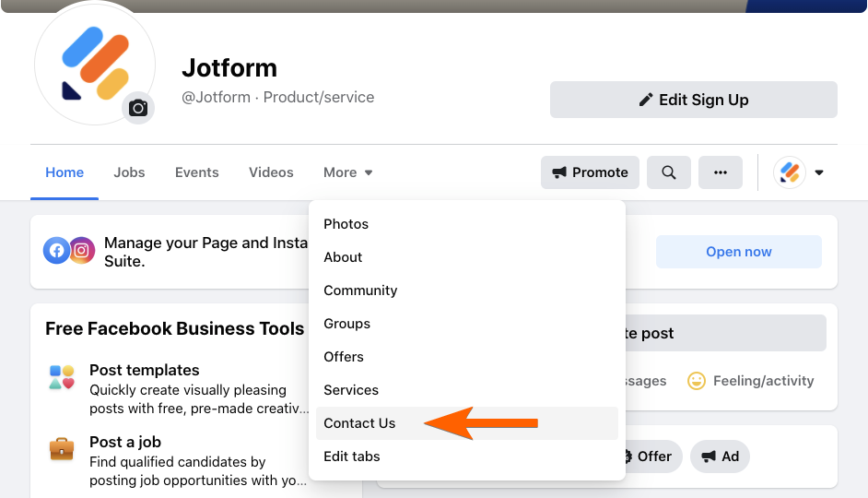Open Photos from the dropdown menu
Screen dimensions: 868x498
point(346,224)
